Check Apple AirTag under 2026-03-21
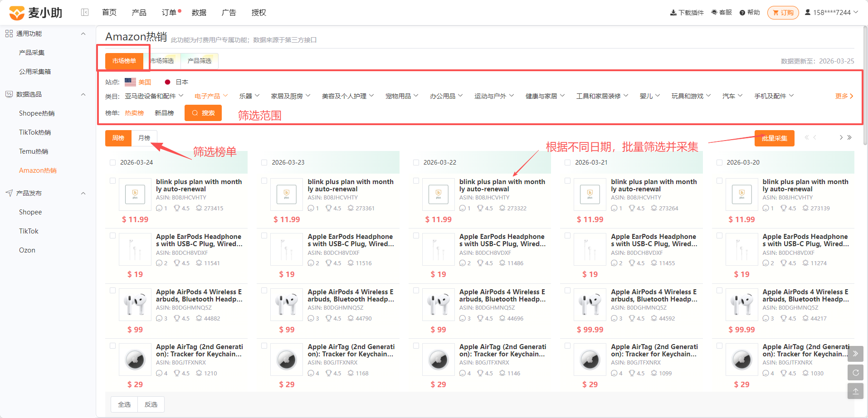Viewport: 868px width, 418px height. tap(568, 346)
